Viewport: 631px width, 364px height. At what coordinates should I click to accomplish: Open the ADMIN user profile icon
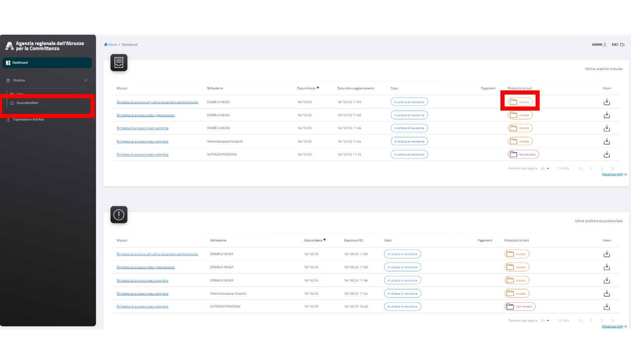pyautogui.click(x=605, y=45)
